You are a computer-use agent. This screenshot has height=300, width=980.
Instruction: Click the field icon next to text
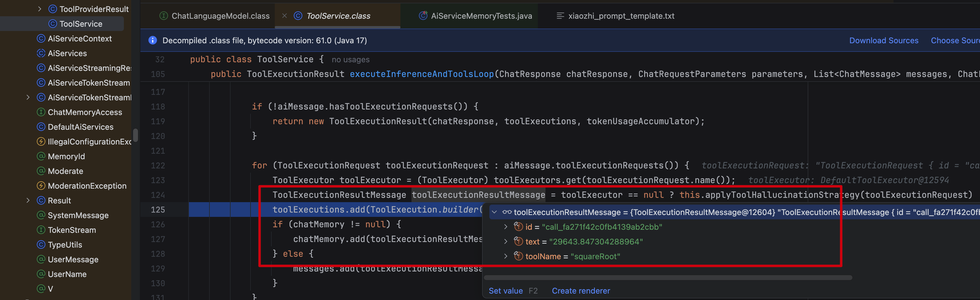click(x=518, y=241)
